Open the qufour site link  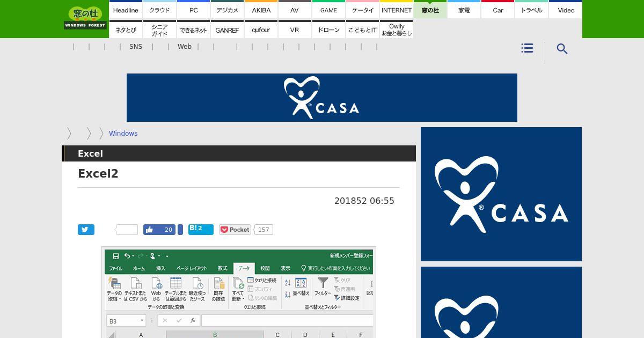pyautogui.click(x=261, y=29)
